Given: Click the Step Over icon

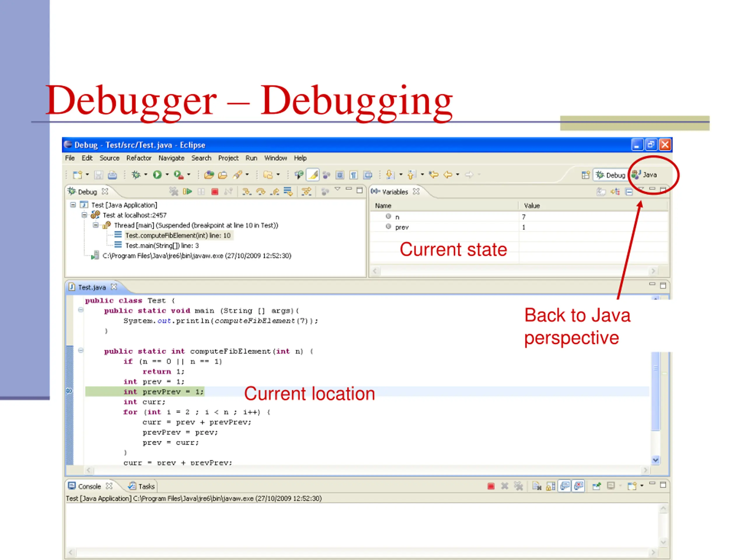Looking at the screenshot, I should tap(261, 192).
